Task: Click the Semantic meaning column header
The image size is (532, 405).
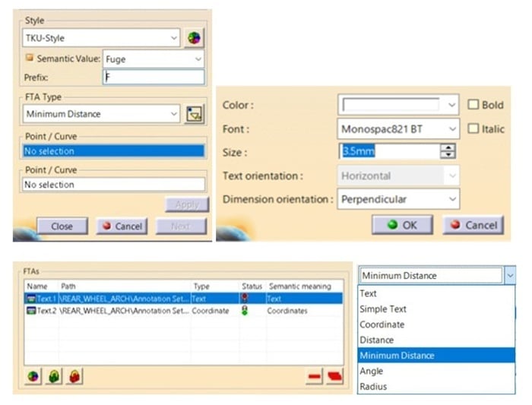Action: [300, 286]
